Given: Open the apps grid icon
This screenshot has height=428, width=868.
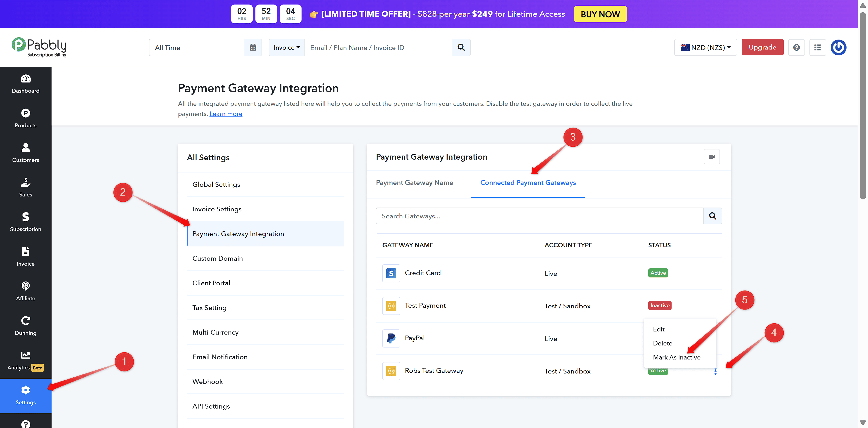Looking at the screenshot, I should (818, 47).
